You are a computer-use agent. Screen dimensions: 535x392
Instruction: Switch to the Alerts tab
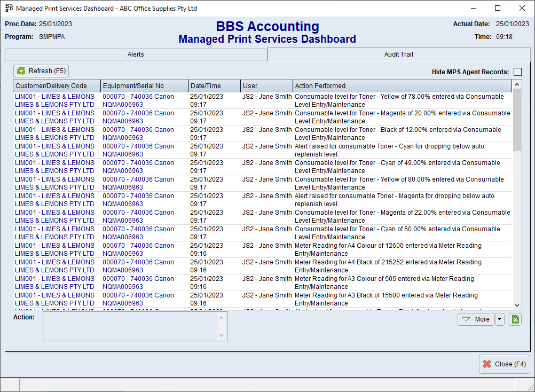pos(136,54)
